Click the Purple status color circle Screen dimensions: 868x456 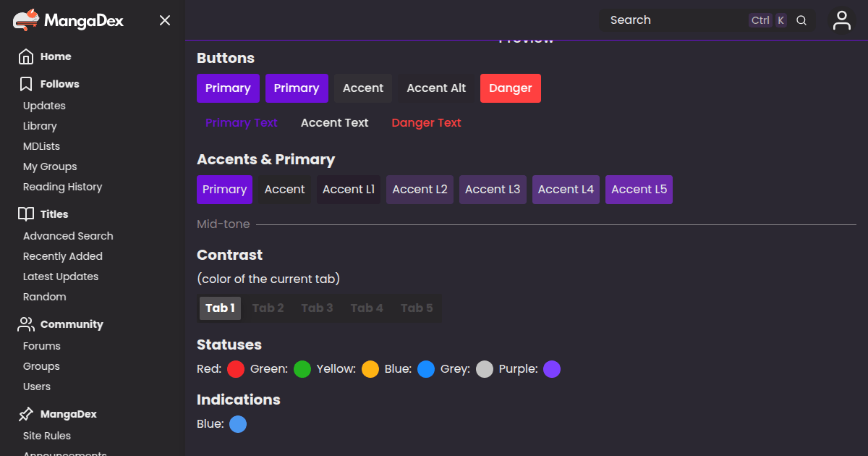552,369
